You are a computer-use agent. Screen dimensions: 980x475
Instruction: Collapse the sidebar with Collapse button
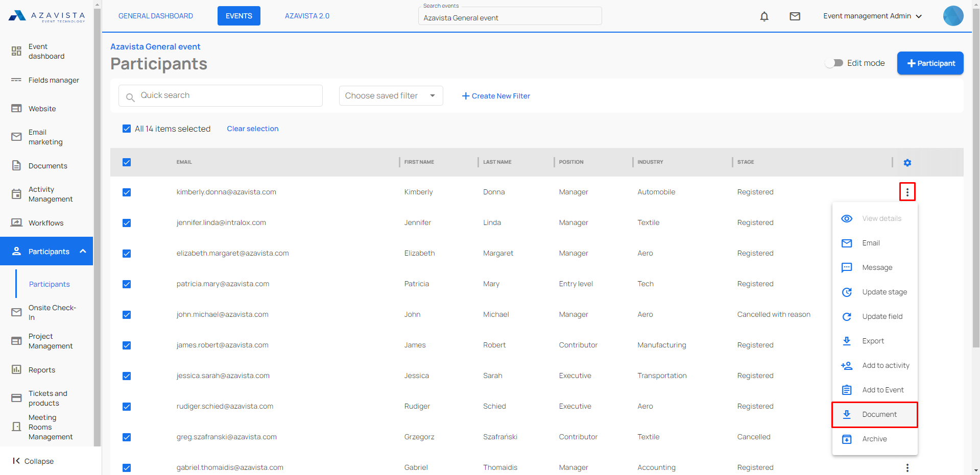tap(34, 461)
